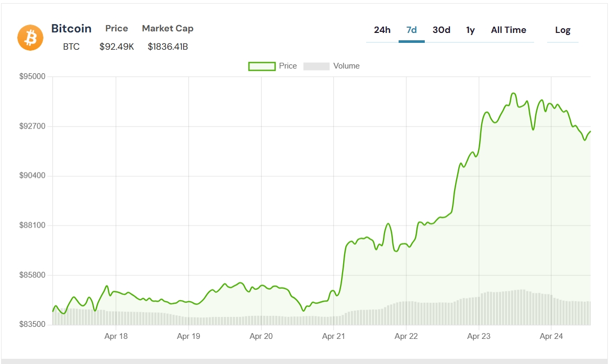
Task: Click the $92700 y-axis label
Action: (x=32, y=126)
